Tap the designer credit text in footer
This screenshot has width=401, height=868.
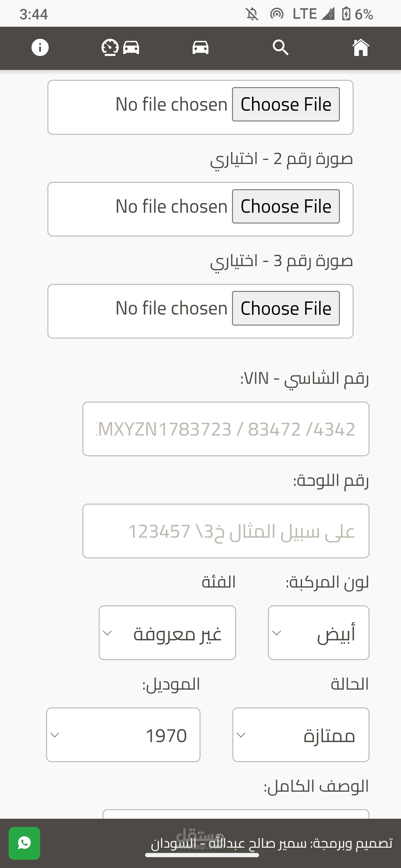point(272,843)
